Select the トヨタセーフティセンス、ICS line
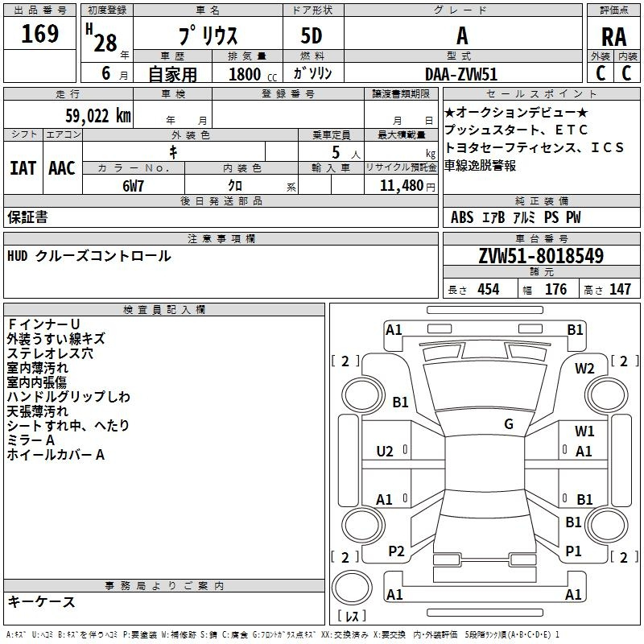644x644 pixels. pyautogui.click(x=534, y=147)
